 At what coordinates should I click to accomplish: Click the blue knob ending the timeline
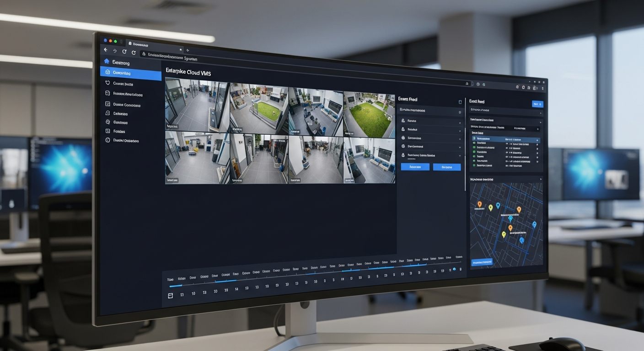pos(454,269)
